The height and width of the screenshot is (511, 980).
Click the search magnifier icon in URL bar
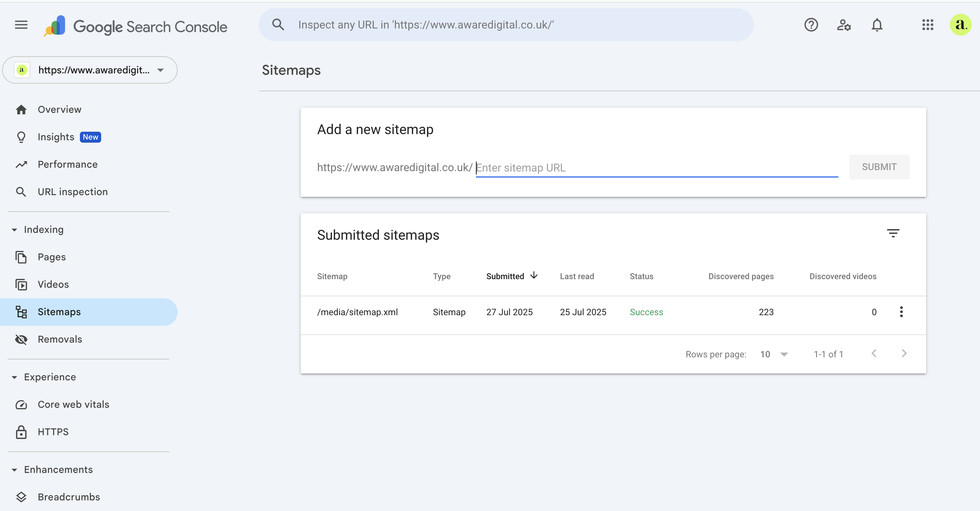(x=278, y=25)
